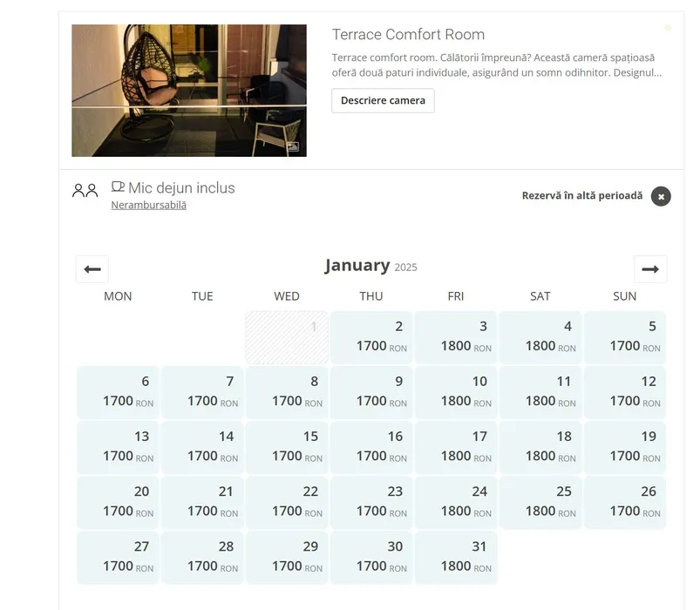Go to next month with right arrow
The height and width of the screenshot is (610, 700).
[x=650, y=269]
